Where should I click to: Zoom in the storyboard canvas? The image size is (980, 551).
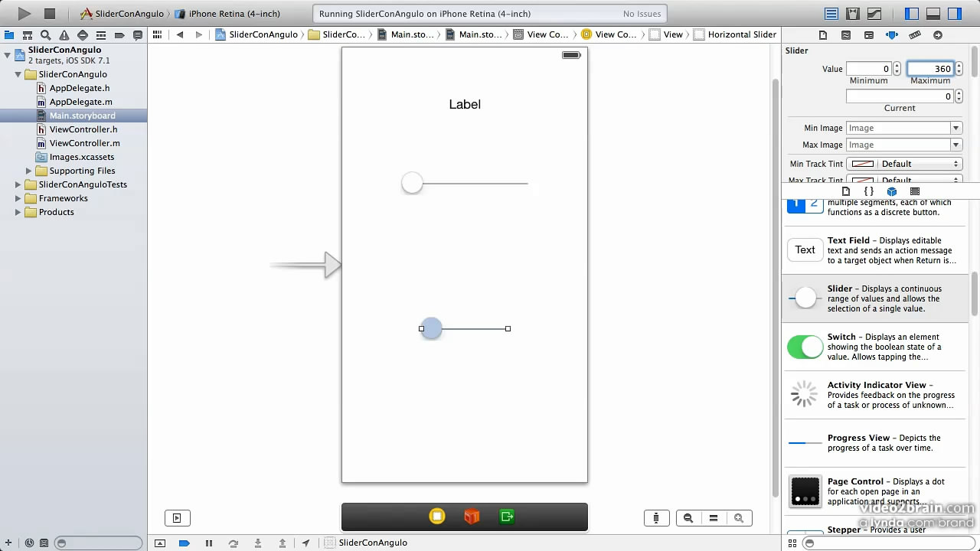point(739,518)
